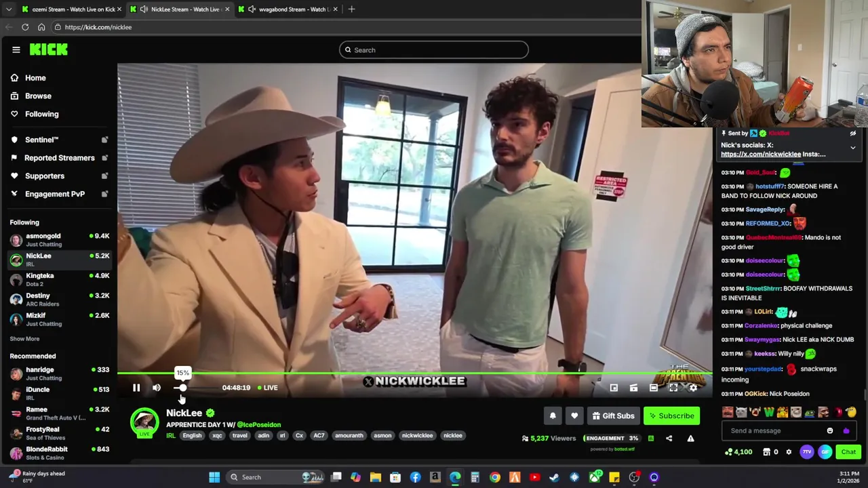Screen dimensions: 868x488
Task: Click purple icon in message box
Action: pos(846,430)
